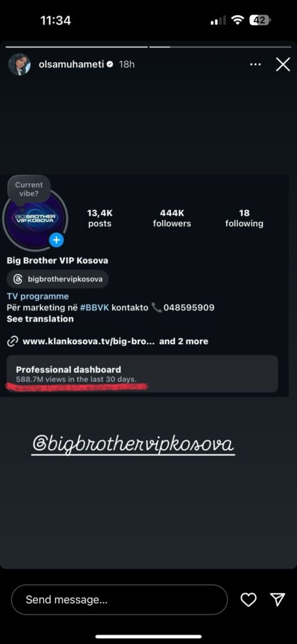Tap the @bigbrothervipkosova mention sticker
The image size is (297, 644).
133,445
